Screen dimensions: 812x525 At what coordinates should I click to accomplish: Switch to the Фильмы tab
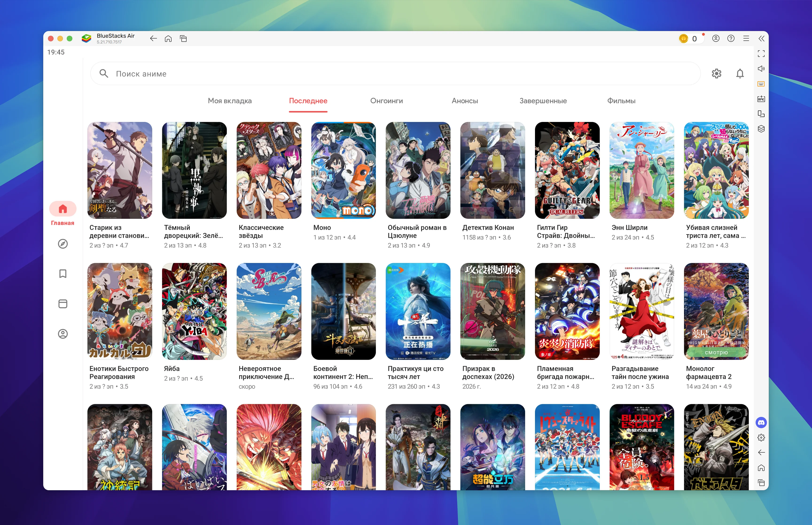tap(621, 101)
